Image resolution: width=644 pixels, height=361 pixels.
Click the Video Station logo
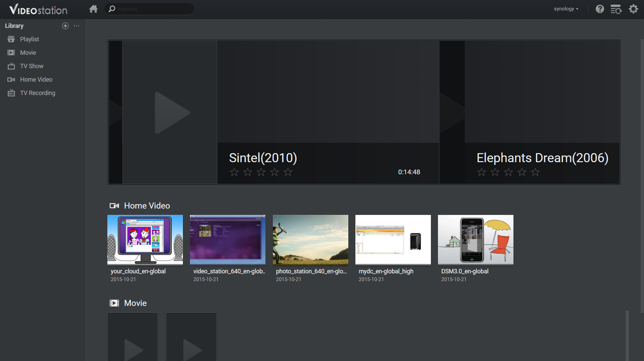click(38, 9)
